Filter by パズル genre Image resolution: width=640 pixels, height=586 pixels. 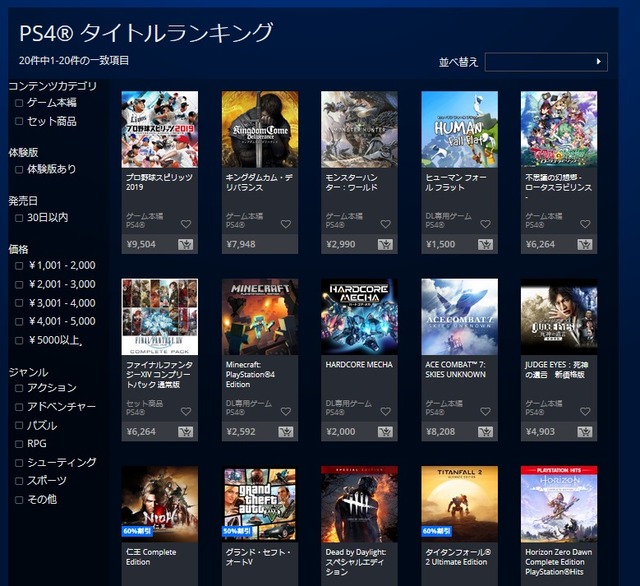(x=19, y=425)
